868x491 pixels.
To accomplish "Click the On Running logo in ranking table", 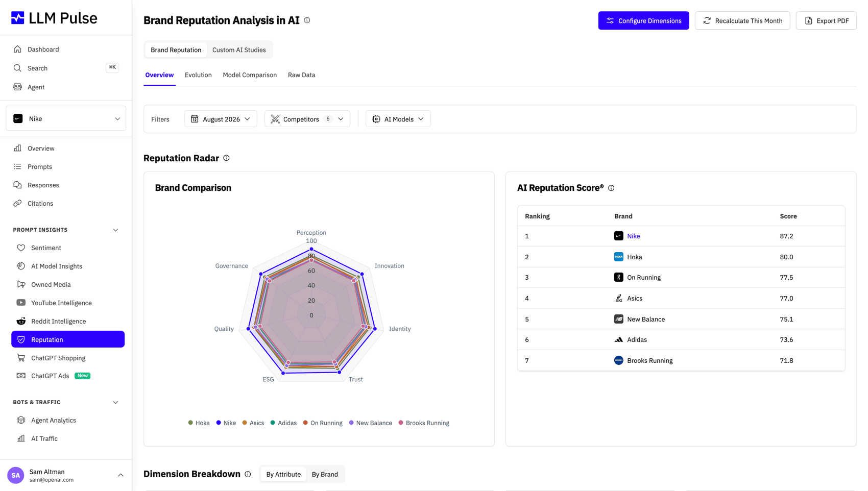I will click(x=618, y=278).
